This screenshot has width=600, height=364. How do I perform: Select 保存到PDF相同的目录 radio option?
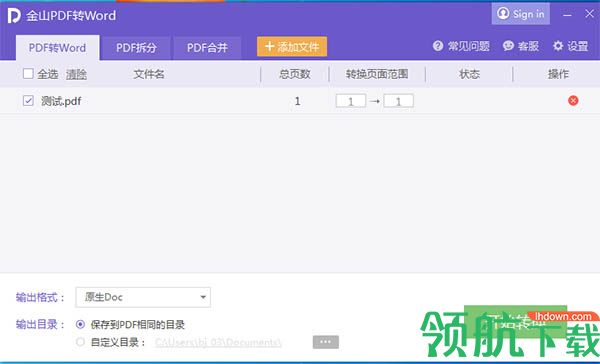(80, 325)
